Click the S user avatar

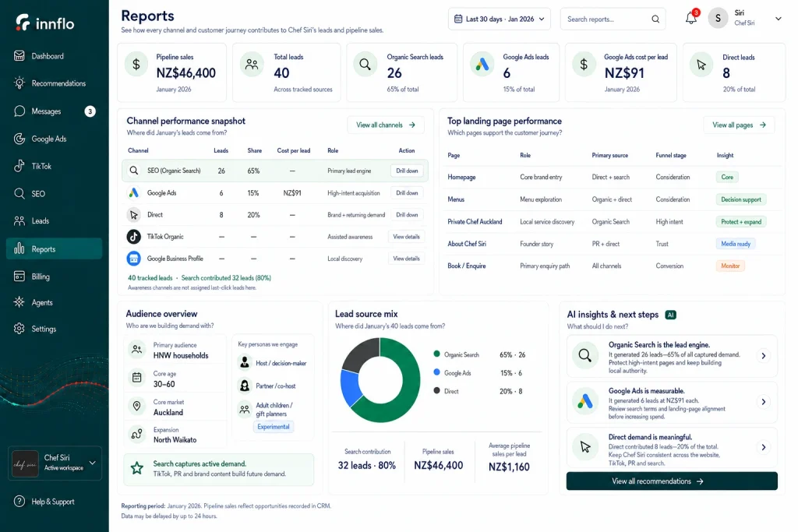tap(718, 19)
